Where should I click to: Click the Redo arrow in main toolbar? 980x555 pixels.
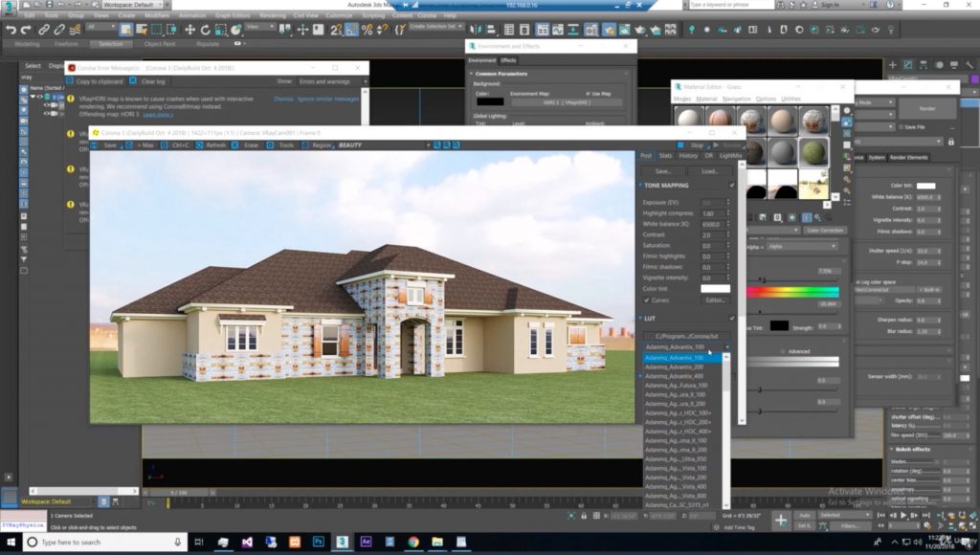(26, 30)
